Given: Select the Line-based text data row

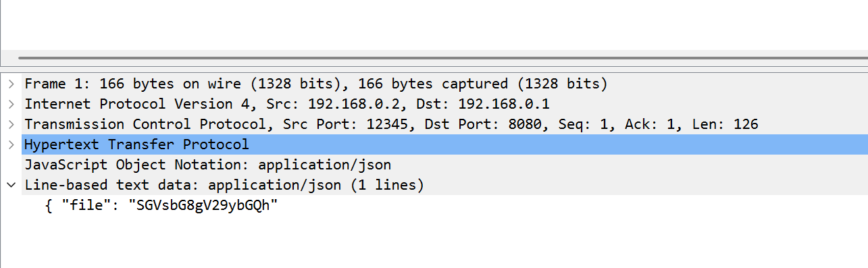Looking at the screenshot, I should (x=434, y=185).
